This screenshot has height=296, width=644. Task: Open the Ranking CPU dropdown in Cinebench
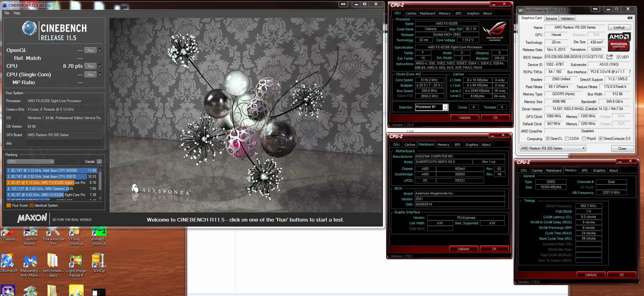31,162
